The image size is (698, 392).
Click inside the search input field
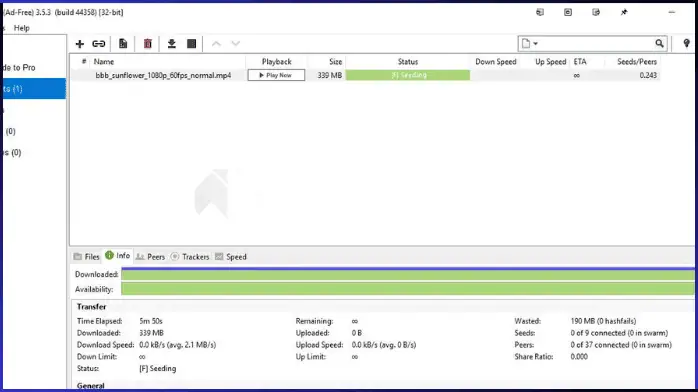click(597, 44)
